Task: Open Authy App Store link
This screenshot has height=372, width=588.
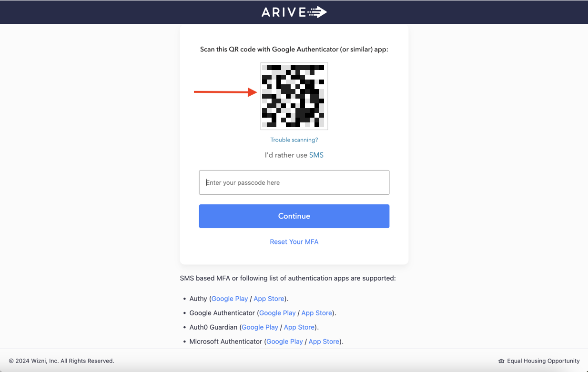Action: point(269,299)
